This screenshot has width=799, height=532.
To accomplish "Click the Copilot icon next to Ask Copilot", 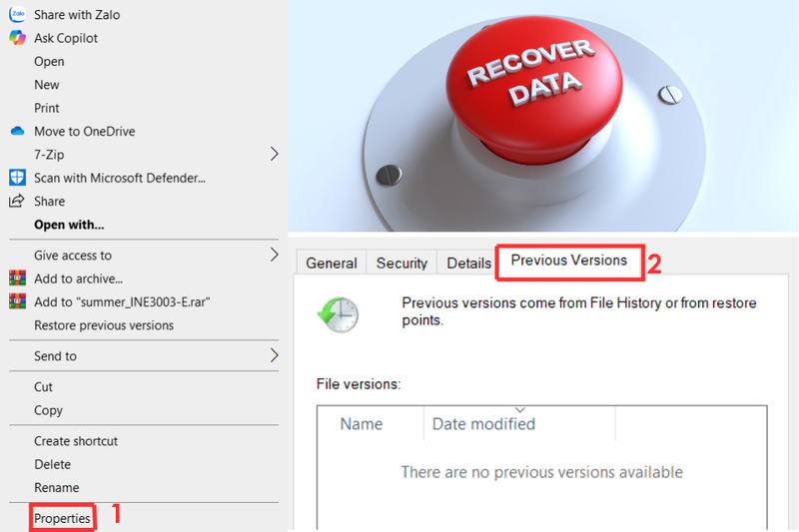I will click(17, 38).
